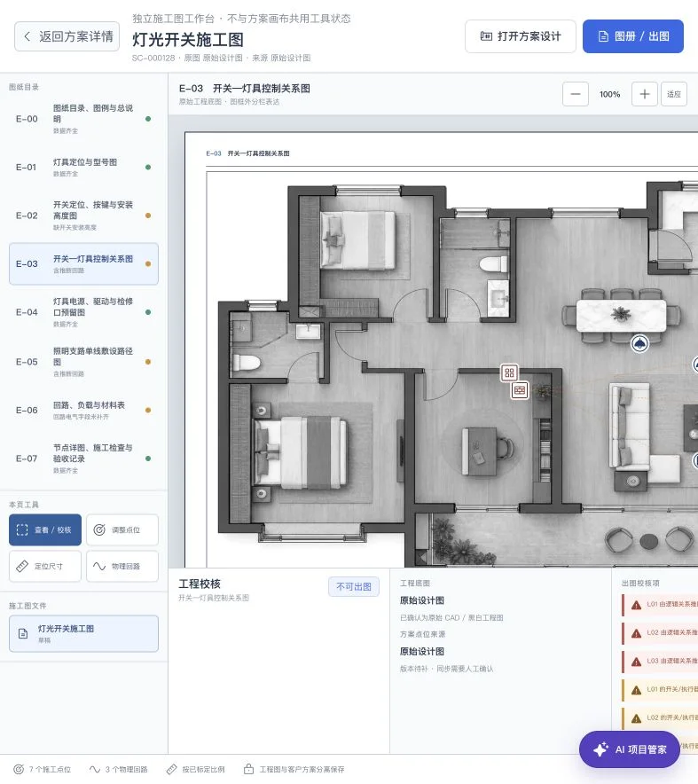
Task: Activate the 查看 / 校核 tool
Action: tap(45, 530)
